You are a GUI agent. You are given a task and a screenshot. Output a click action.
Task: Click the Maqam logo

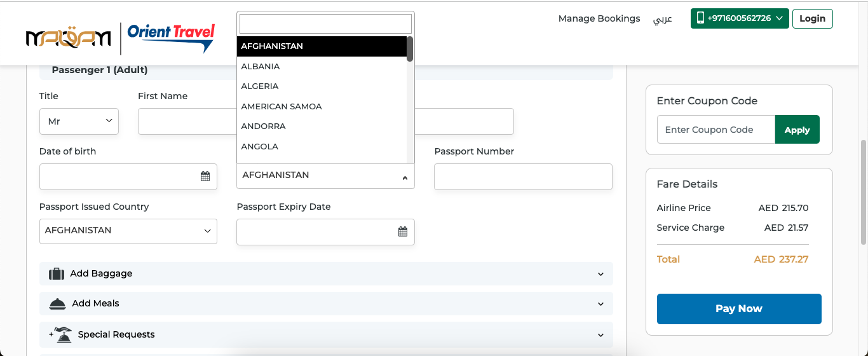69,39
